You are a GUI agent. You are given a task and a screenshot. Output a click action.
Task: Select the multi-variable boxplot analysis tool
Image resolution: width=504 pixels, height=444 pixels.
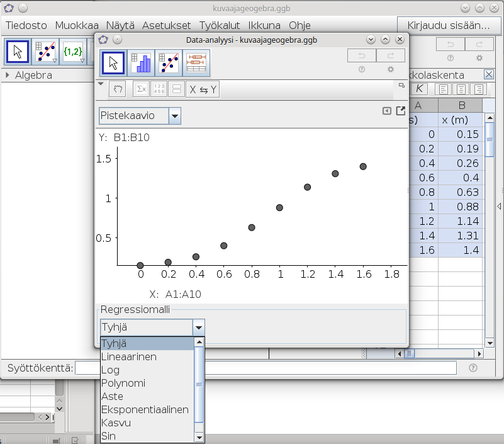click(196, 62)
